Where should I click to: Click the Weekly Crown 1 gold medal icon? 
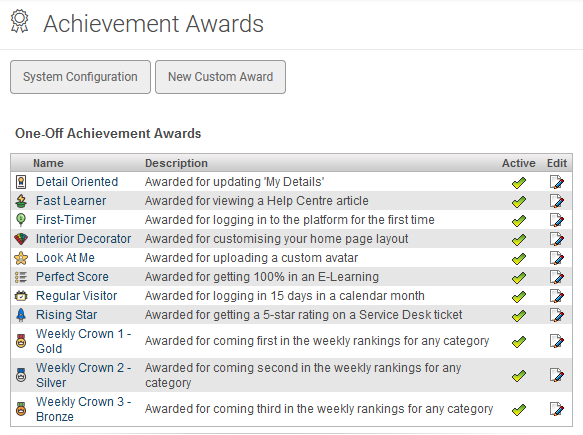21,341
